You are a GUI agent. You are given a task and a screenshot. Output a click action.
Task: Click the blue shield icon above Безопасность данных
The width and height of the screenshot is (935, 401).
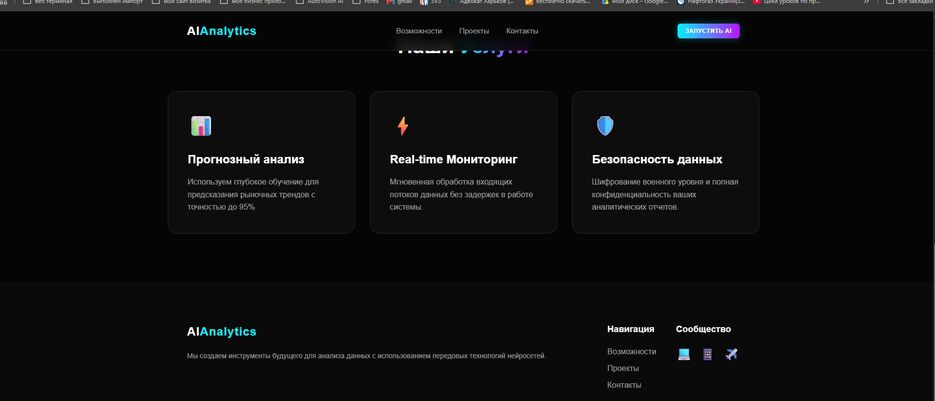point(605,126)
